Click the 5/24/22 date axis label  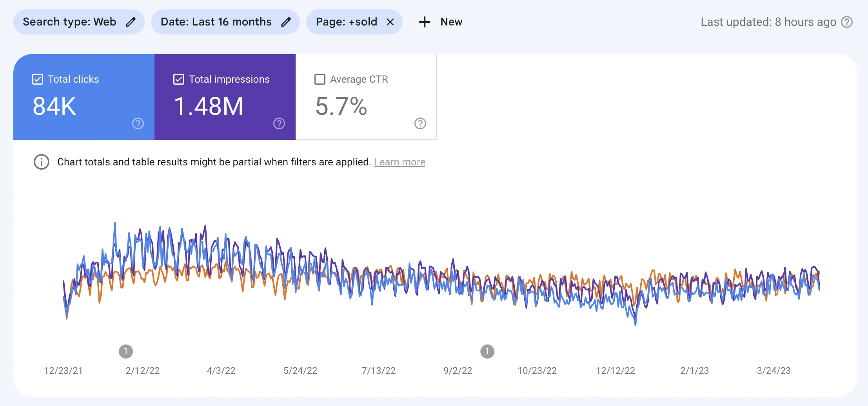tap(300, 371)
